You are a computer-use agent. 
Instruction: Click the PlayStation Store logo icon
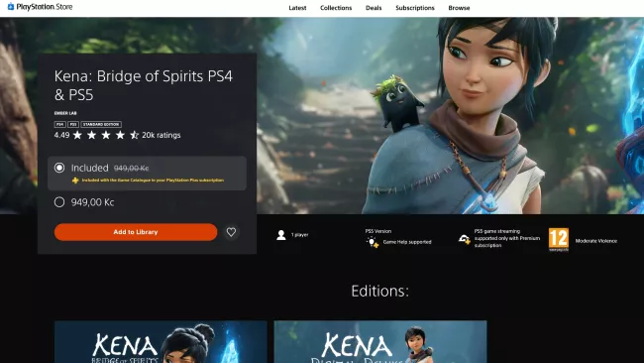[x=11, y=7]
